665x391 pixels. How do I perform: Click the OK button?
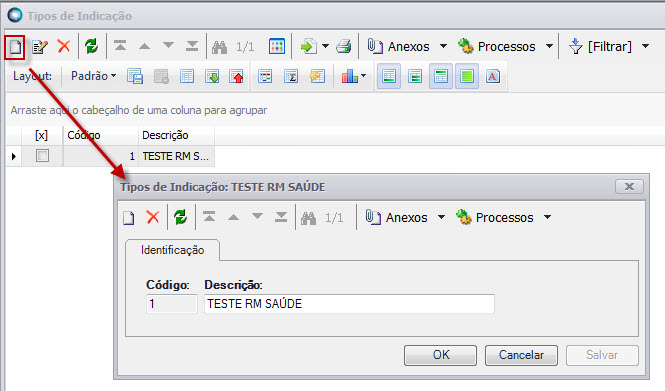point(440,355)
